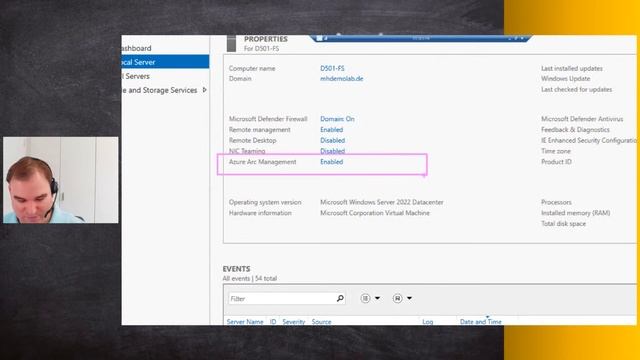This screenshot has height=360, width=640.
Task: Sort events by Severity column
Action: tap(293, 322)
